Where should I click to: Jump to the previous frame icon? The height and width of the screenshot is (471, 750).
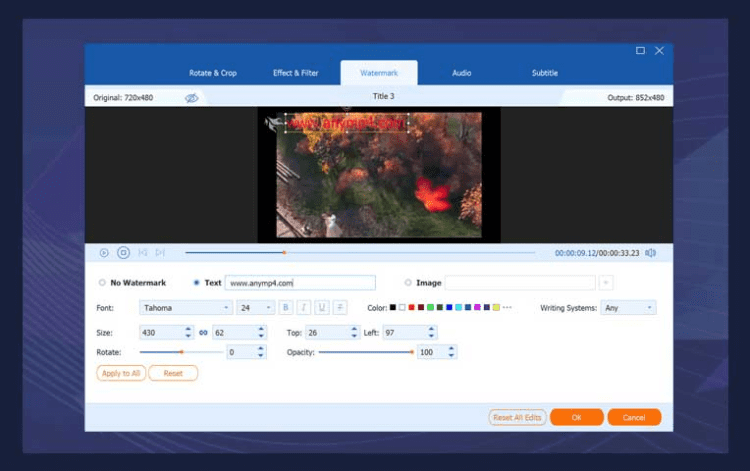(x=143, y=253)
